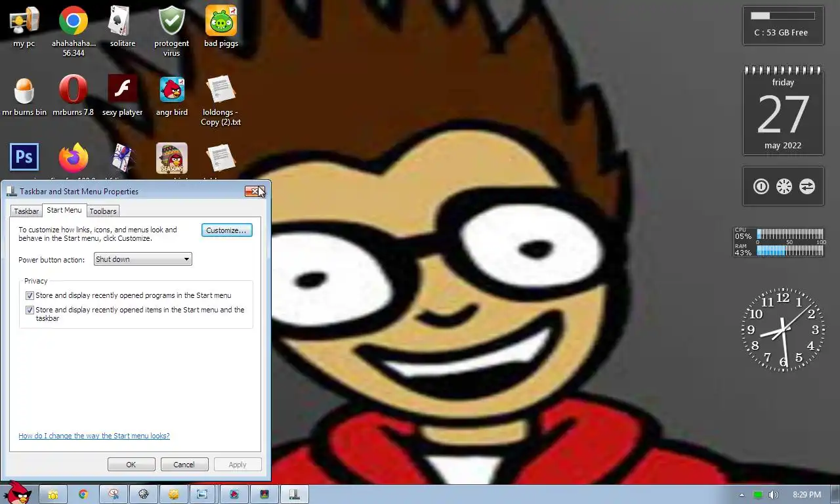This screenshot has height=504, width=840.
Task: Click the "Power button action:" label
Action: click(x=52, y=260)
